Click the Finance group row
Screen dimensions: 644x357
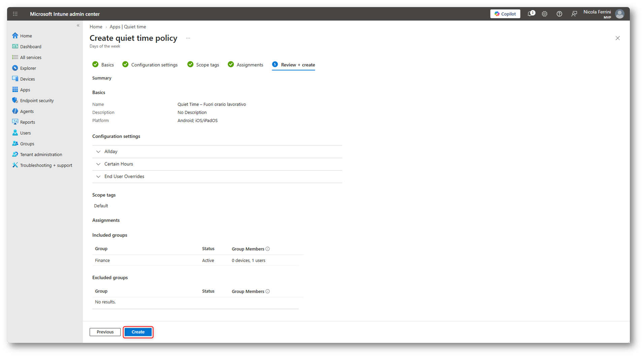pos(195,260)
